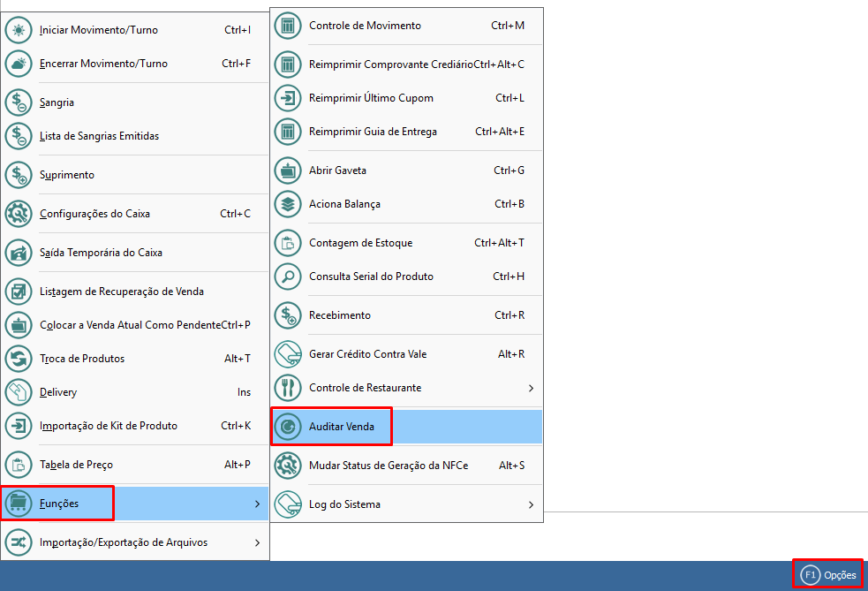Screen dimensions: 868x591
Task: Choose Encerrar Movimento/Turno from the menu
Action: 103,64
